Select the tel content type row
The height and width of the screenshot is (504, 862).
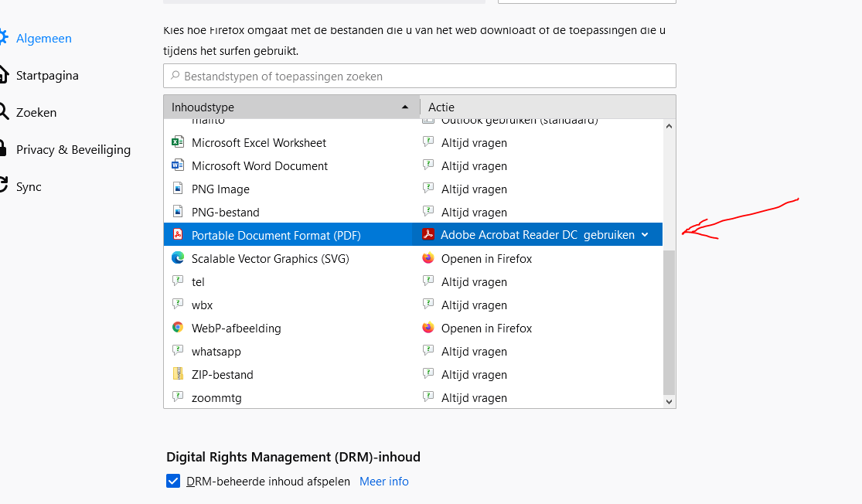413,282
